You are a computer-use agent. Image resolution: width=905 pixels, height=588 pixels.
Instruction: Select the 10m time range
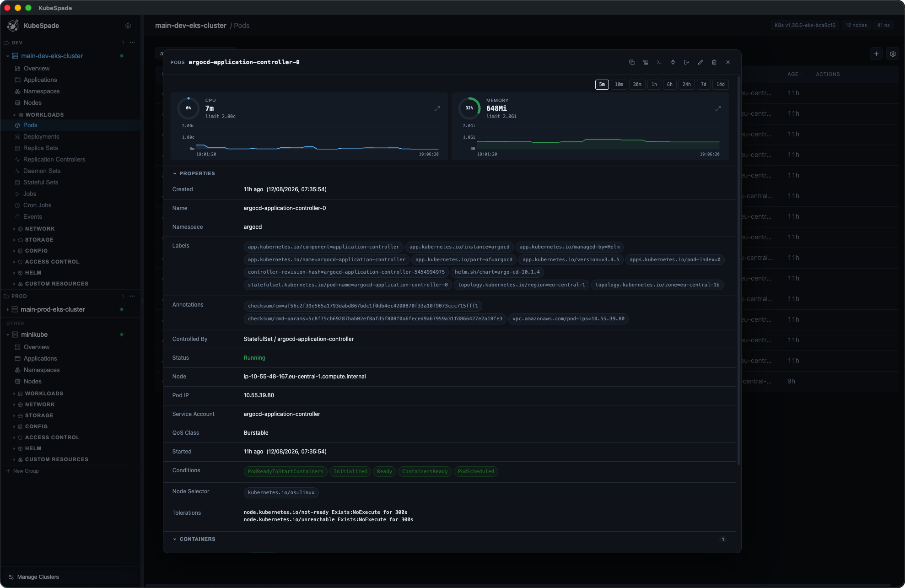pyautogui.click(x=619, y=85)
